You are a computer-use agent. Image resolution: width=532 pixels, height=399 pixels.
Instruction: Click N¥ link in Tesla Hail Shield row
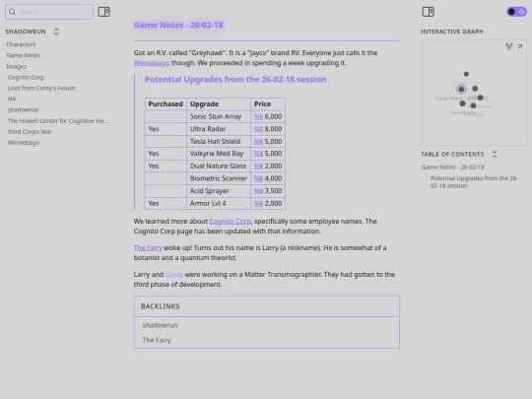tap(258, 142)
